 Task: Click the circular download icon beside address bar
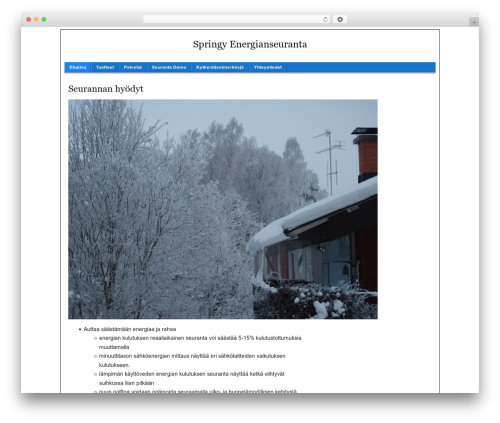point(340,19)
